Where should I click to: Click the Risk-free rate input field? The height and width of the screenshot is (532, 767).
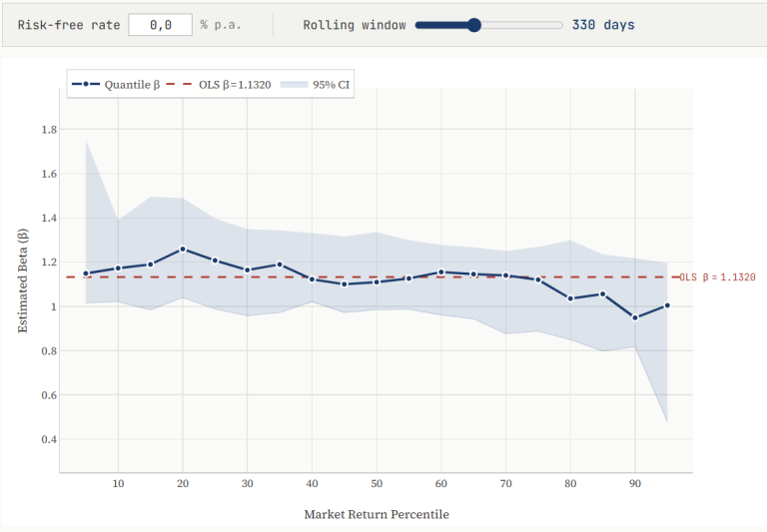point(160,25)
